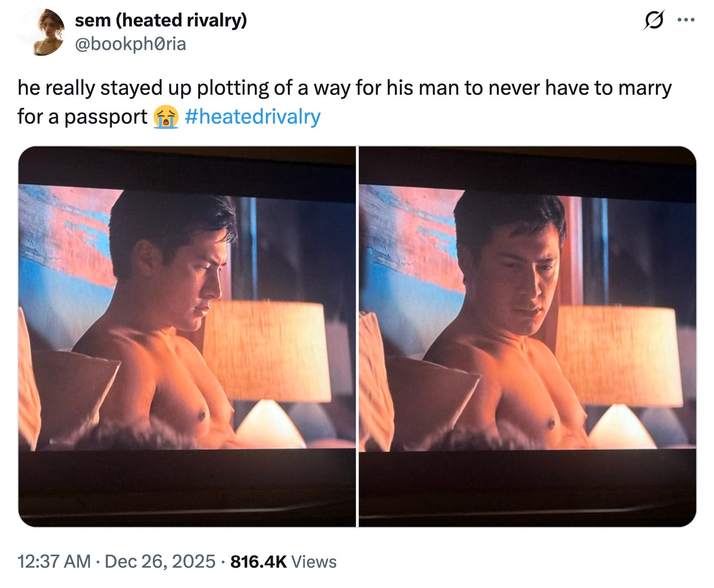Open the @bookph0ria handle link

pos(131,44)
